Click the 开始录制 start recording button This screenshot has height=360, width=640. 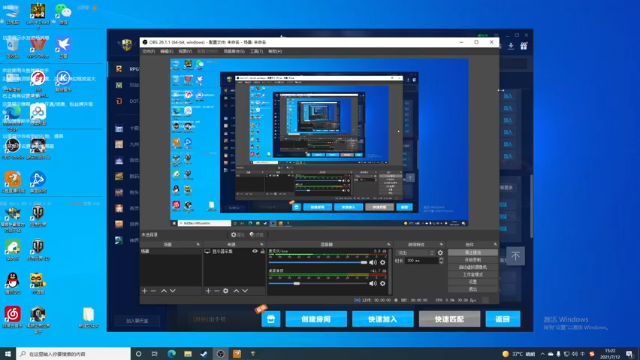[x=473, y=260]
